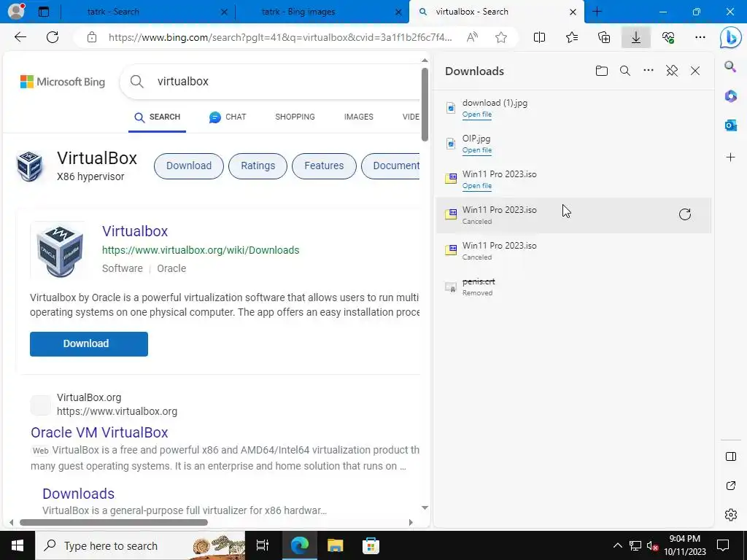Click the address bar URL
The width and height of the screenshot is (747, 560).
(280, 37)
